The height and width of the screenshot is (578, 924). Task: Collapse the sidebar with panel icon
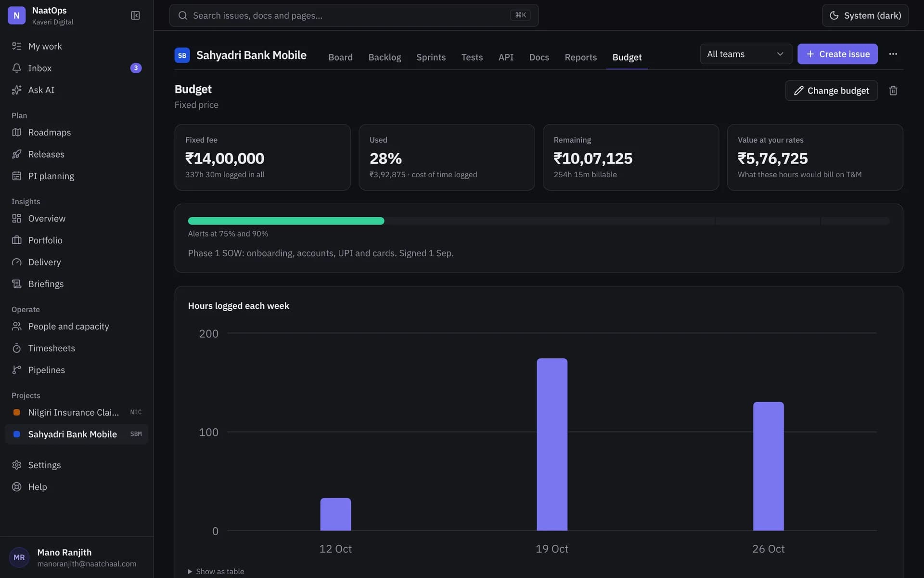135,16
